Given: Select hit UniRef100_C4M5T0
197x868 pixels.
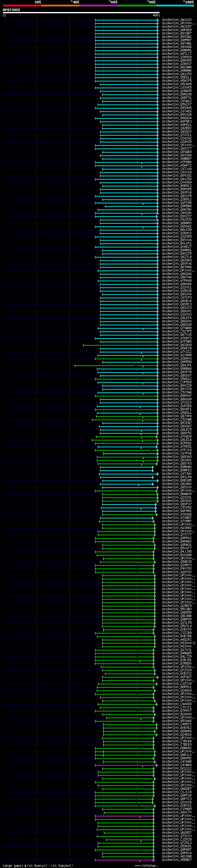Looking at the screenshot, I should click(177, 725).
